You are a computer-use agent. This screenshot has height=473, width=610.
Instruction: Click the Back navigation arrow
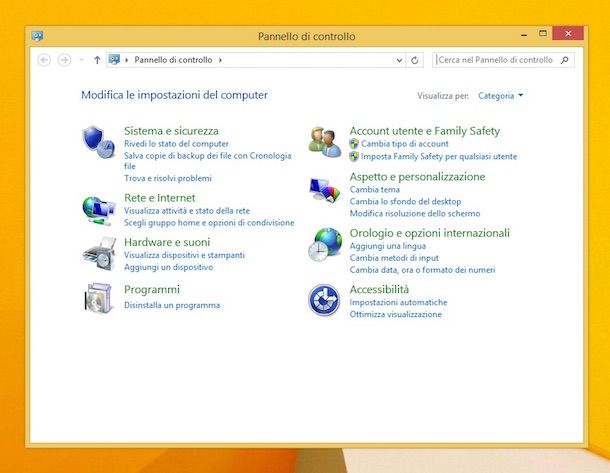(x=44, y=60)
